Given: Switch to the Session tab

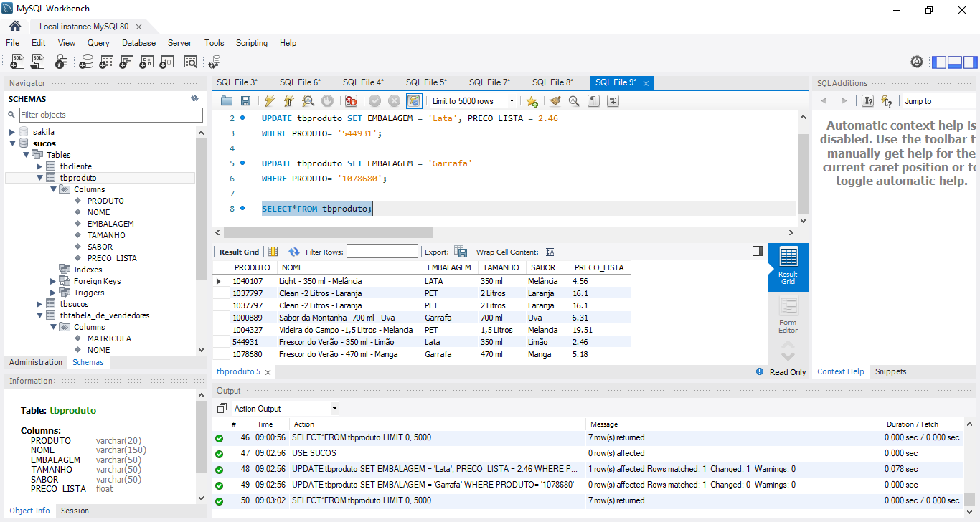Looking at the screenshot, I should click(75, 511).
